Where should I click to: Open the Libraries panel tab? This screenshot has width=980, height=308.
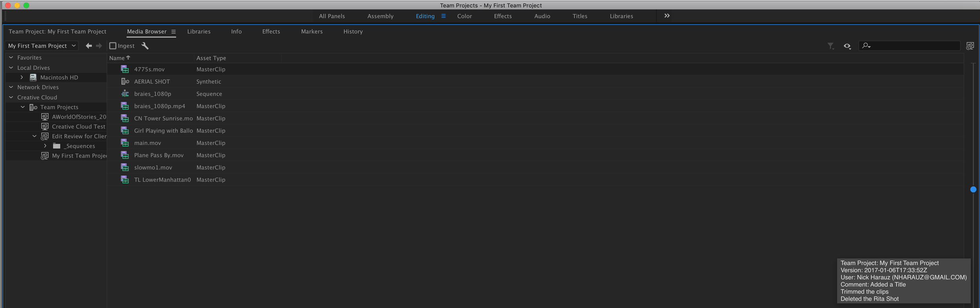(x=199, y=31)
